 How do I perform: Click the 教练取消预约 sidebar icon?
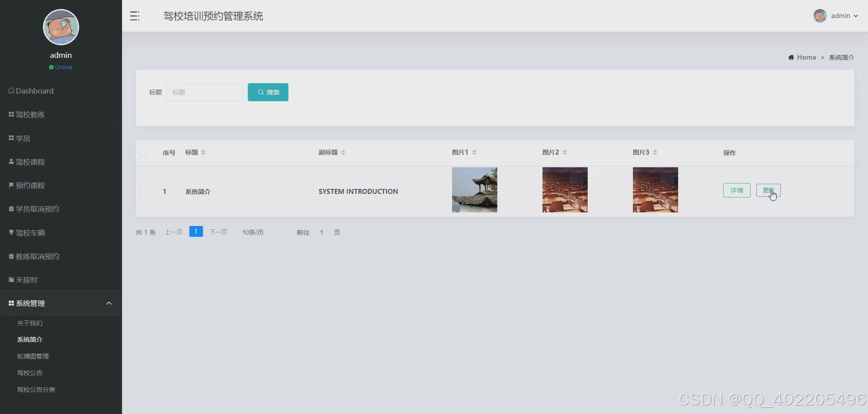coord(11,256)
